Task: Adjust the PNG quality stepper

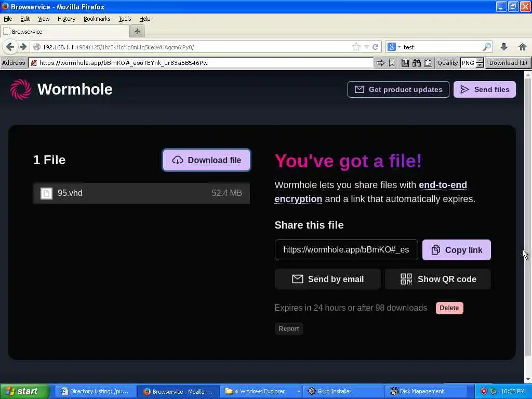Action: click(x=480, y=63)
